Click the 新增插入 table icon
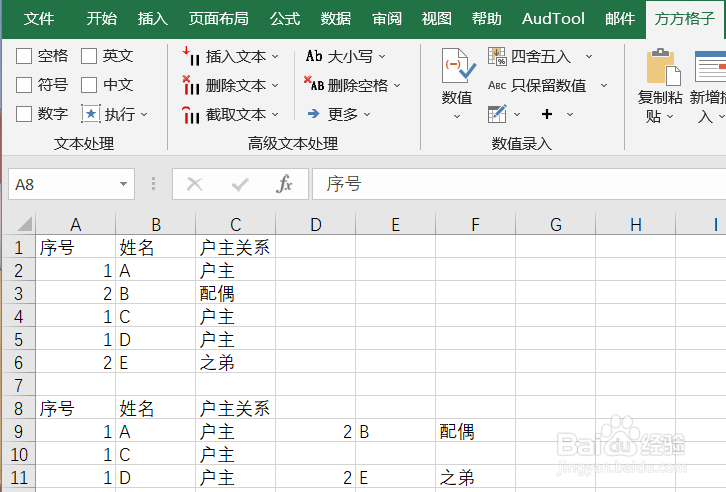This screenshot has height=492, width=726. coord(710,67)
